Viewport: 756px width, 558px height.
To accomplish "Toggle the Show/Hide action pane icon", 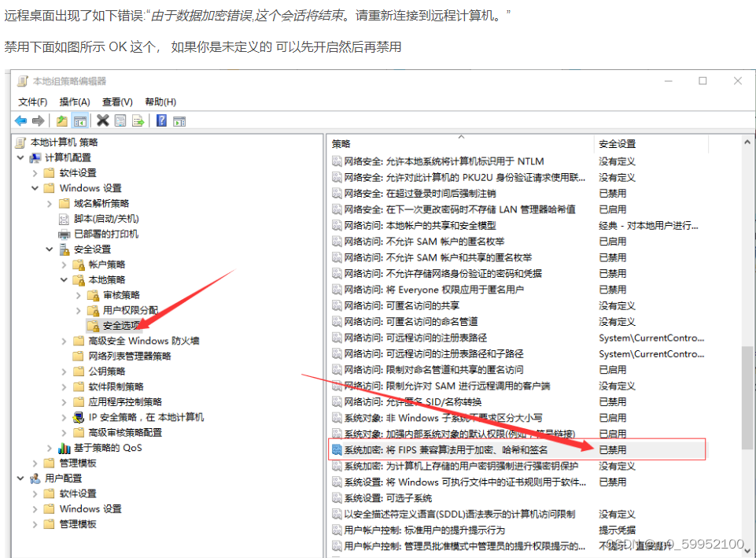I will click(x=179, y=120).
